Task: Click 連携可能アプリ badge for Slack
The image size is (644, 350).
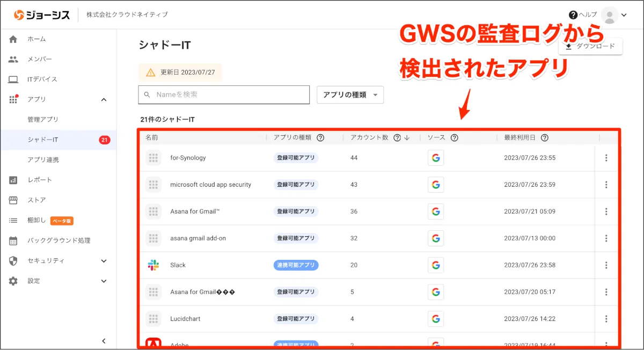Action: point(296,265)
